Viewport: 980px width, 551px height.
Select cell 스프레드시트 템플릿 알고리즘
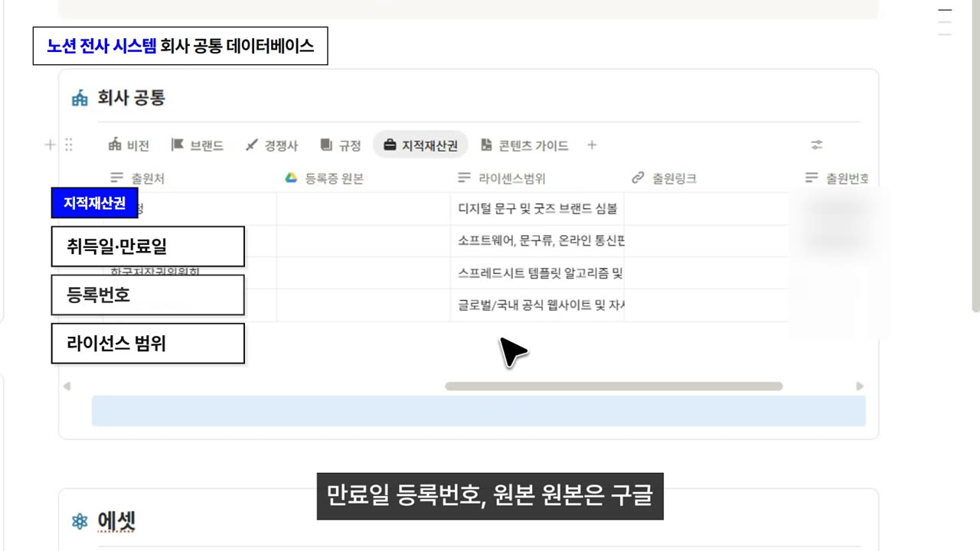(x=537, y=272)
